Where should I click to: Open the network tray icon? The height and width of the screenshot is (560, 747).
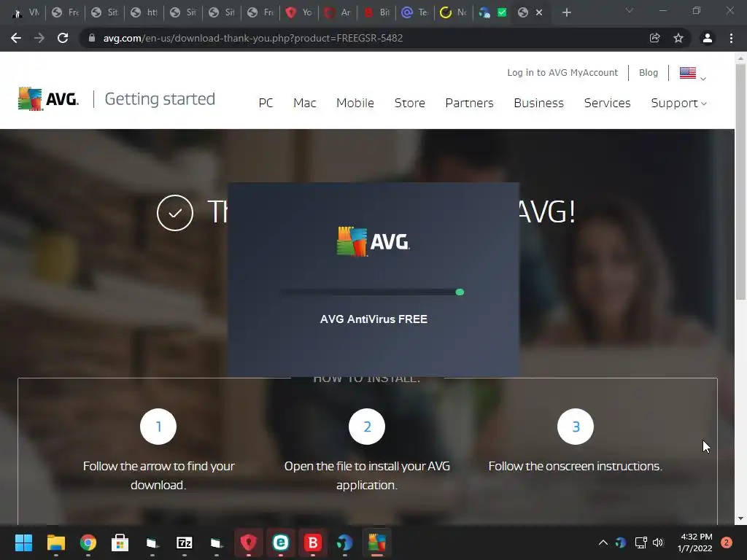[640, 542]
